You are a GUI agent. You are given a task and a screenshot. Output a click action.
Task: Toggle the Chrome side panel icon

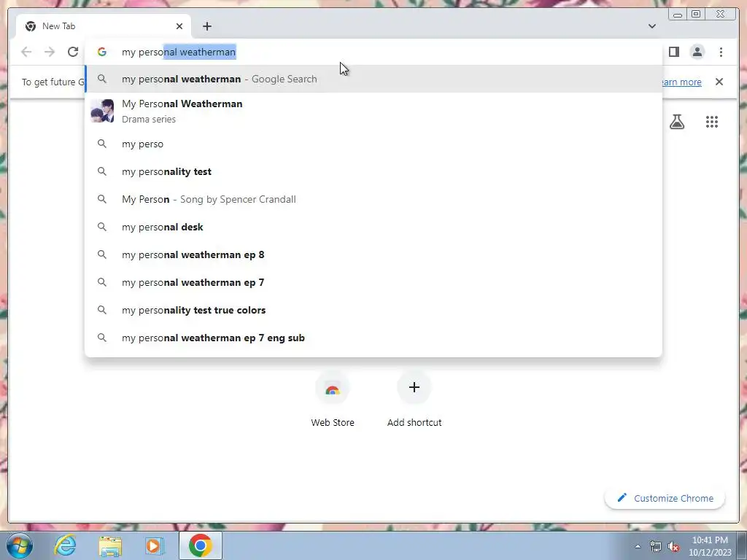[x=673, y=52]
